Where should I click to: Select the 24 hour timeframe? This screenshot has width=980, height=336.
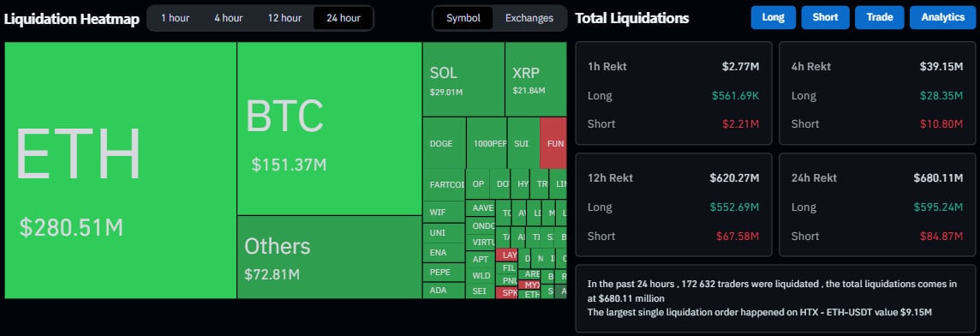(x=344, y=17)
